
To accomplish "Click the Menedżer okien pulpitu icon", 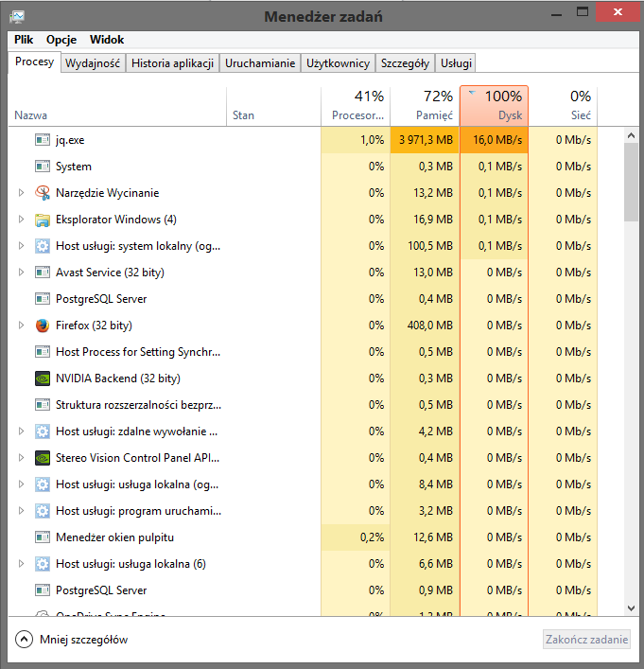I will (x=42, y=537).
